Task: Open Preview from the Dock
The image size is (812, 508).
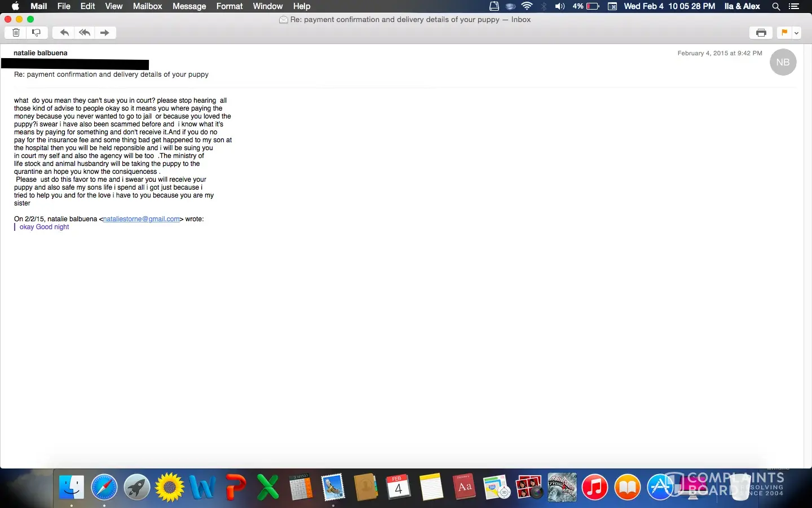Action: click(497, 487)
